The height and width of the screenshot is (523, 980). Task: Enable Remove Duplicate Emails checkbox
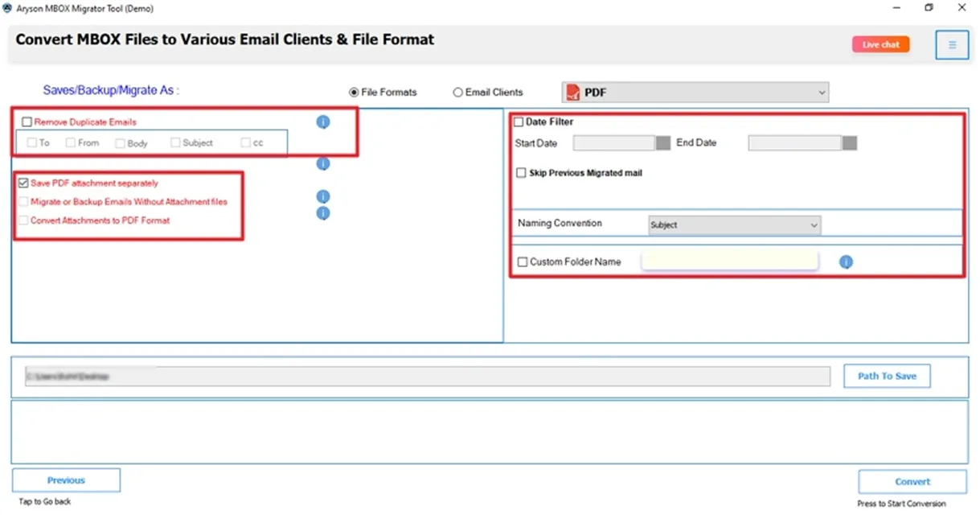27,122
